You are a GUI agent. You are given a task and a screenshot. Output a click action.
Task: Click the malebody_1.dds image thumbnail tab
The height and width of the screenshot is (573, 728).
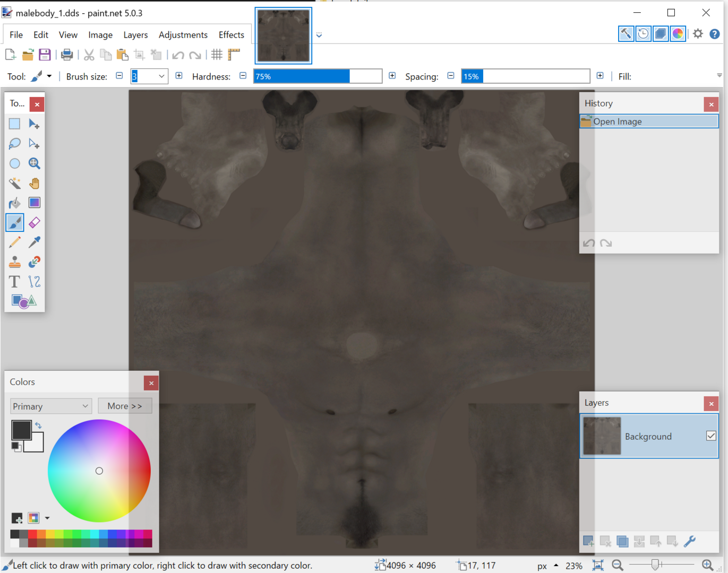click(x=283, y=36)
